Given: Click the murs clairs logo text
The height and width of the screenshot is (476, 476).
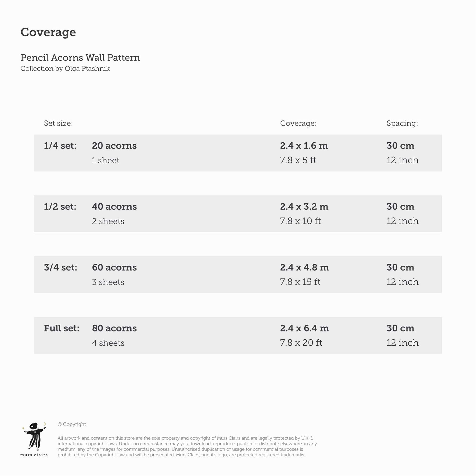Looking at the screenshot, I should (34, 455).
